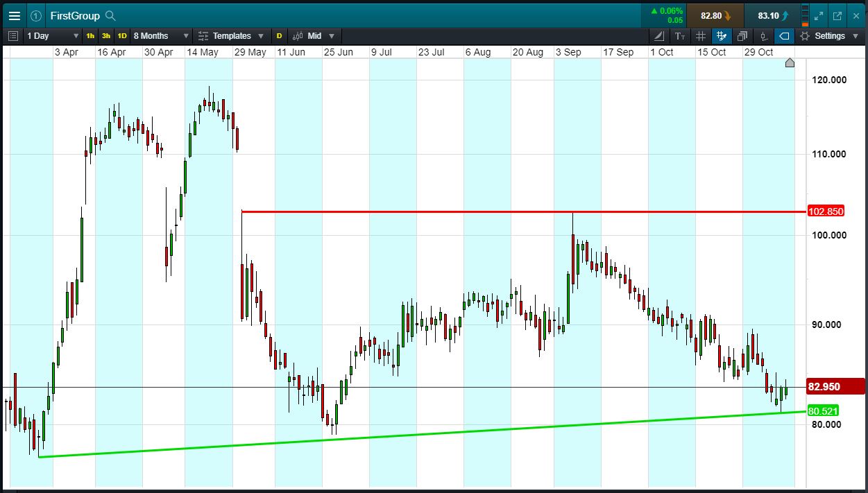Click the FirstGroup instrument name

(x=75, y=15)
